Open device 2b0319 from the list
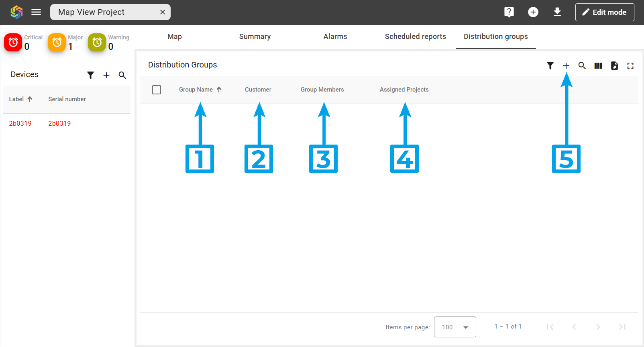644x347 pixels. pyautogui.click(x=20, y=124)
